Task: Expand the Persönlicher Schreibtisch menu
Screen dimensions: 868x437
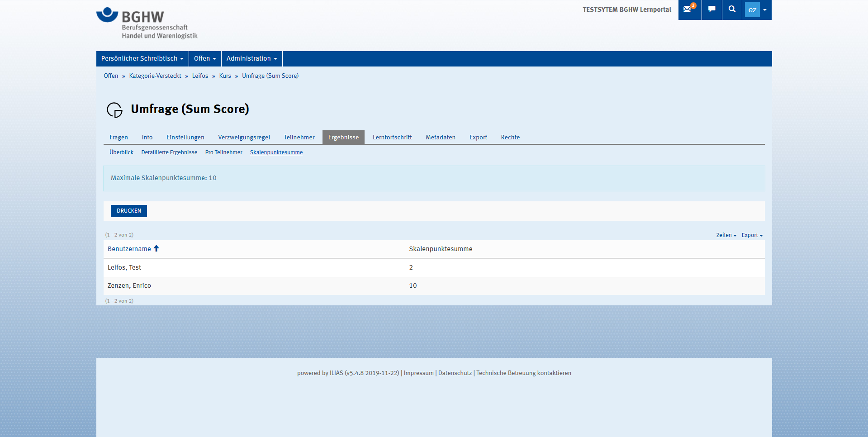Action: coord(142,59)
